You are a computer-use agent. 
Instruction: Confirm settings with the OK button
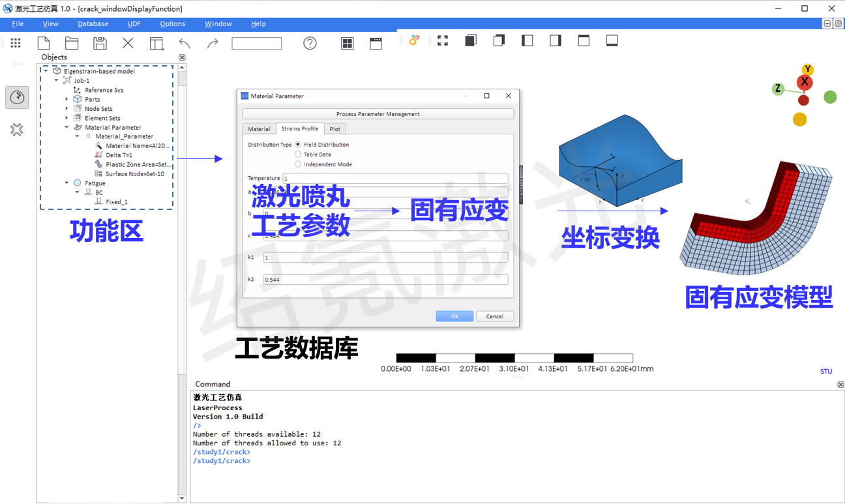click(x=454, y=316)
